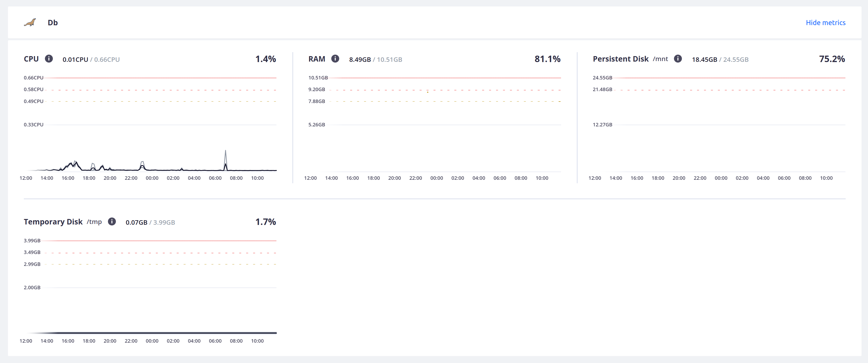Click the 3.99GB temporary disk limit label
Viewport: 868px width, 363px height.
tap(32, 241)
